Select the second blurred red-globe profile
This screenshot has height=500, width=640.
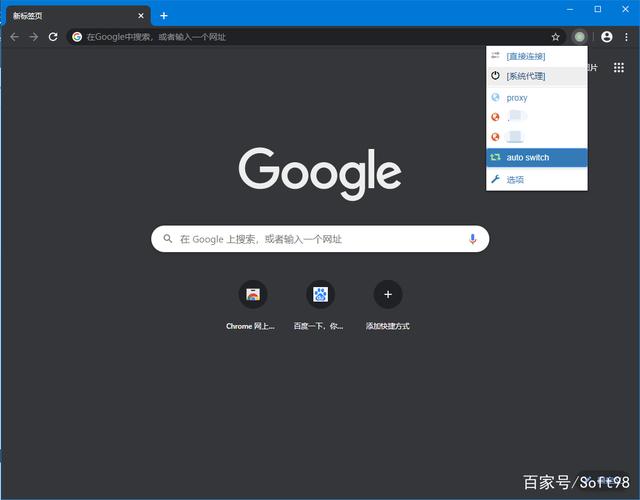click(537, 137)
